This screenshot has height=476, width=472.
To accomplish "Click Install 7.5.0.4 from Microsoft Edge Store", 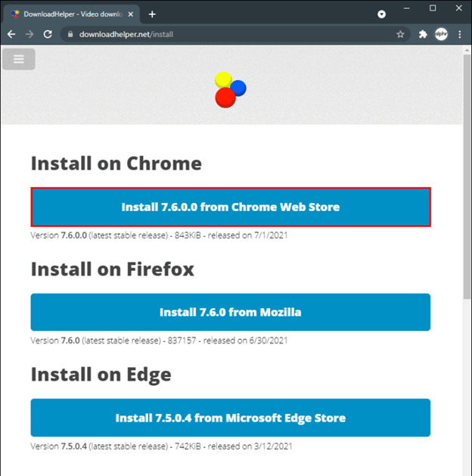I will pos(231,418).
